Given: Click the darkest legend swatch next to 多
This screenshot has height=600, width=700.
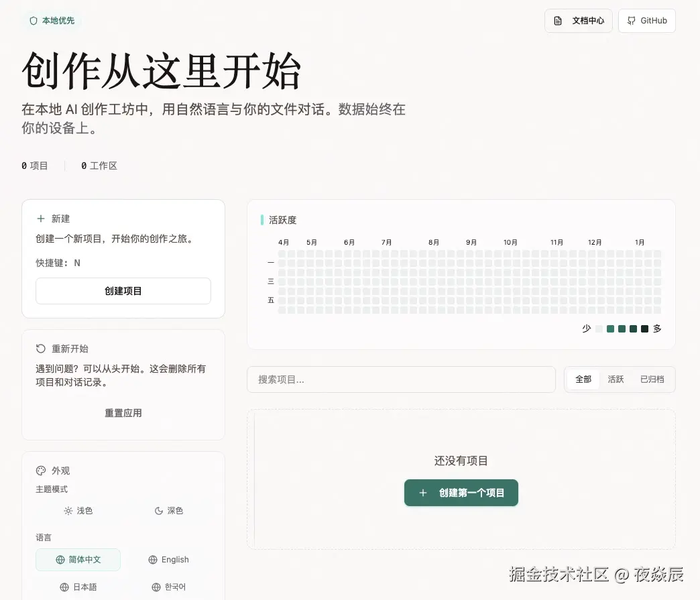Looking at the screenshot, I should click(x=644, y=329).
